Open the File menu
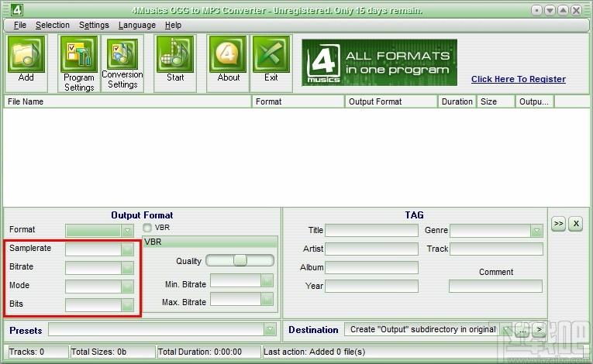 tap(20, 25)
